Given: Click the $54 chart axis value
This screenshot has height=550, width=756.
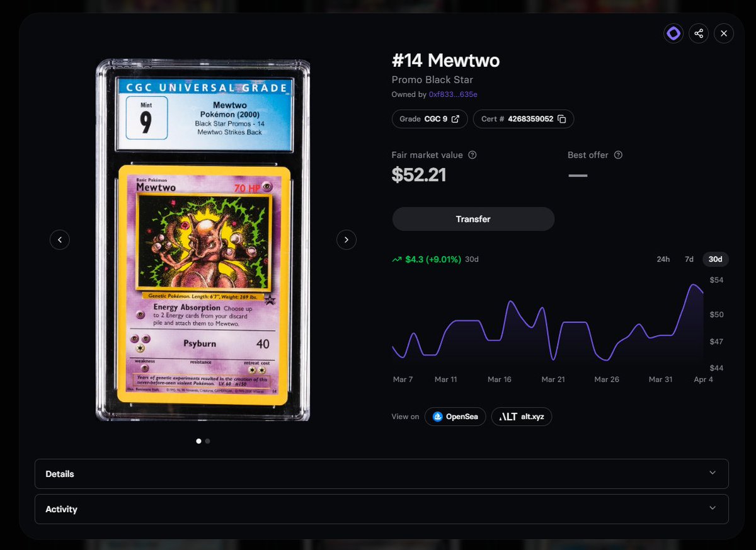Looking at the screenshot, I should pos(717,280).
